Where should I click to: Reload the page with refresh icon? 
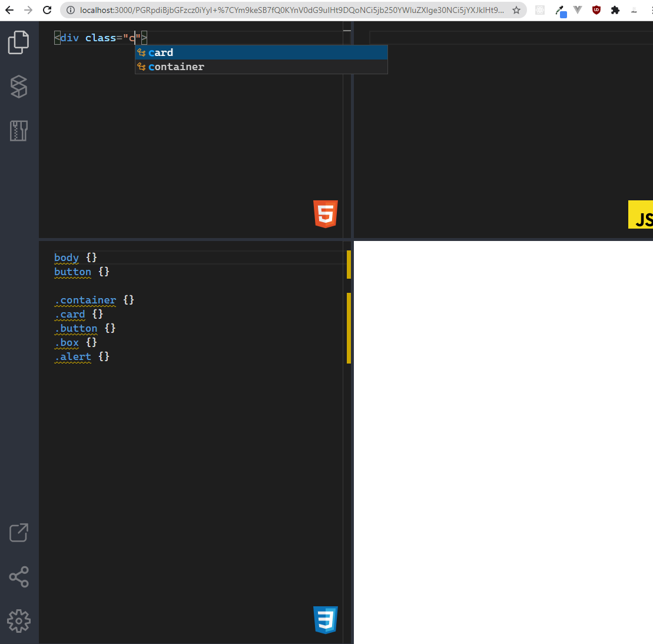[47, 10]
